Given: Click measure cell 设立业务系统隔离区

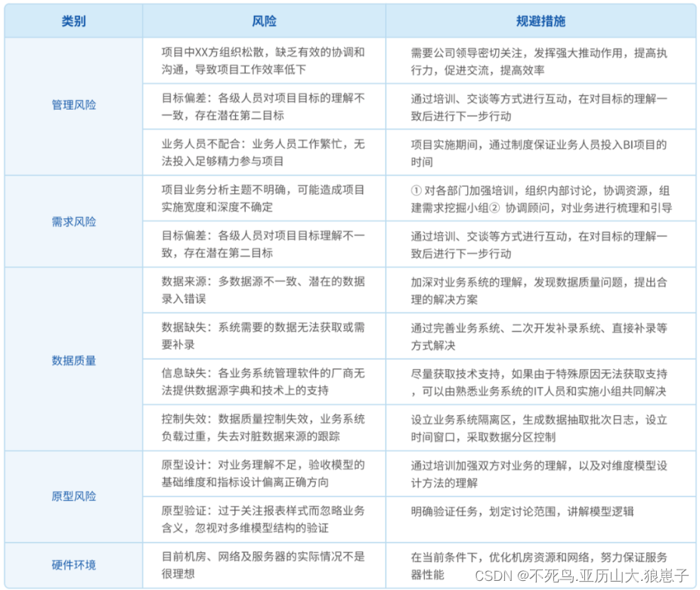Looking at the screenshot, I should tap(540, 428).
